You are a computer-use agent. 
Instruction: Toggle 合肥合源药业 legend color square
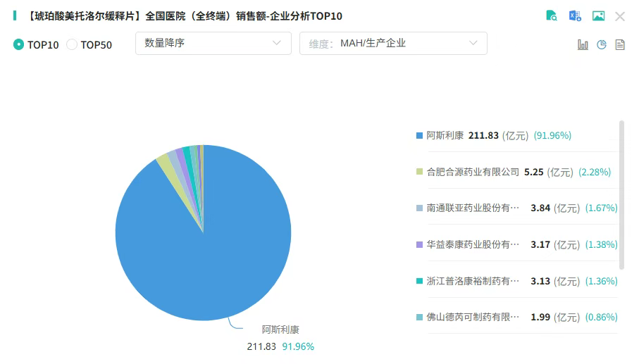[x=420, y=172]
